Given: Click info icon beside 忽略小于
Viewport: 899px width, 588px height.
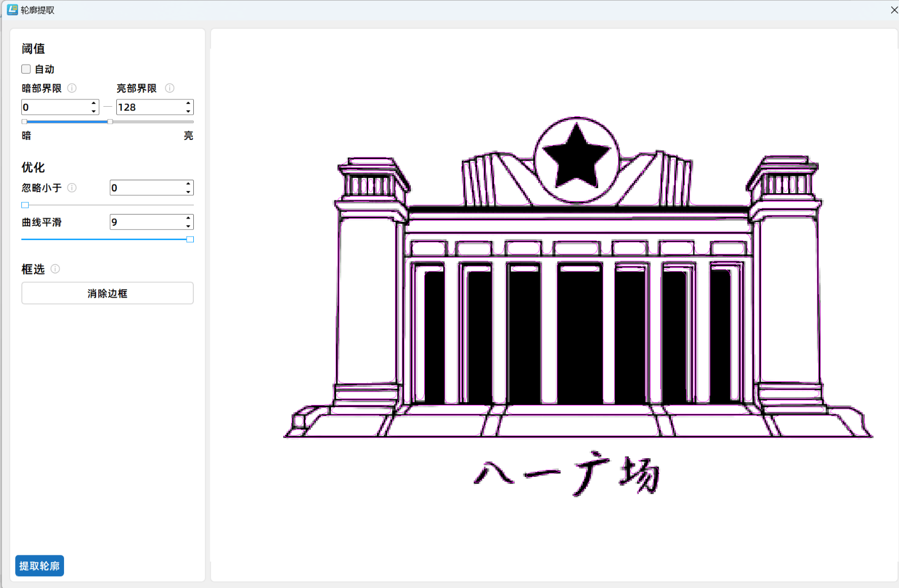Looking at the screenshot, I should tap(72, 188).
